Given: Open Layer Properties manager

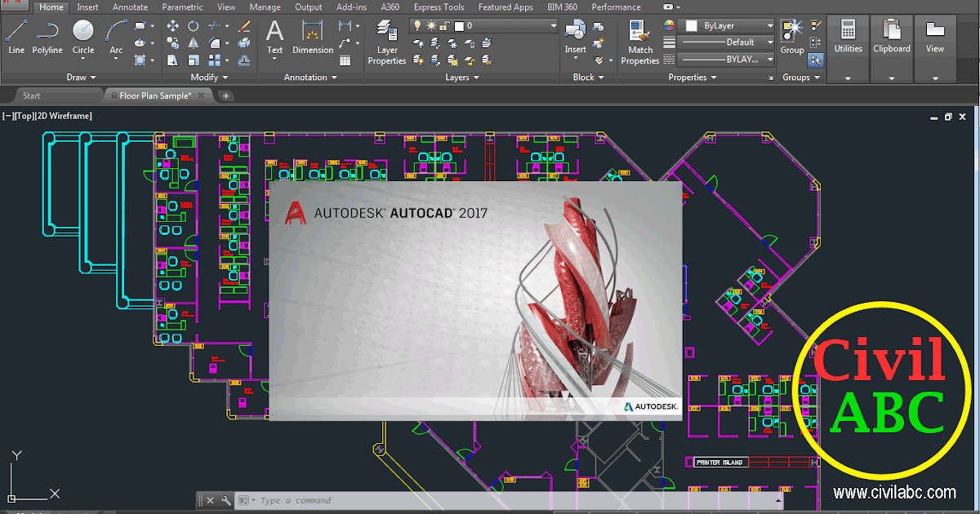Looking at the screenshot, I should coord(387,42).
